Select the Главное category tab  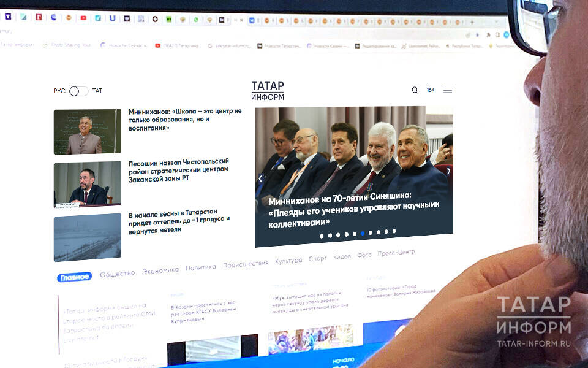(x=74, y=277)
